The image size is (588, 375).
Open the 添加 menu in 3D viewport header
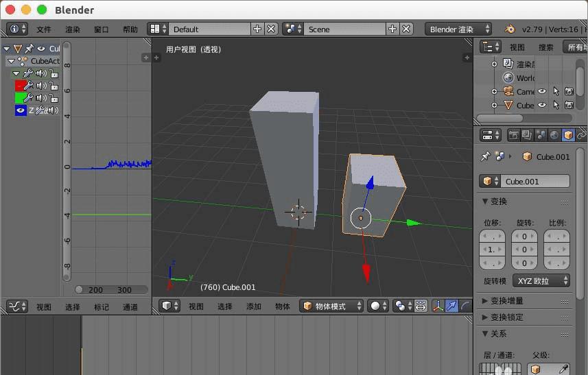point(254,306)
